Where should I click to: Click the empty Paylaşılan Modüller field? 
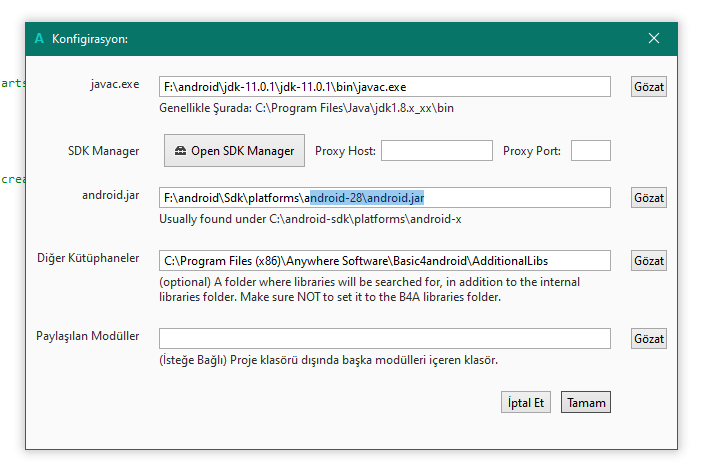(385, 339)
